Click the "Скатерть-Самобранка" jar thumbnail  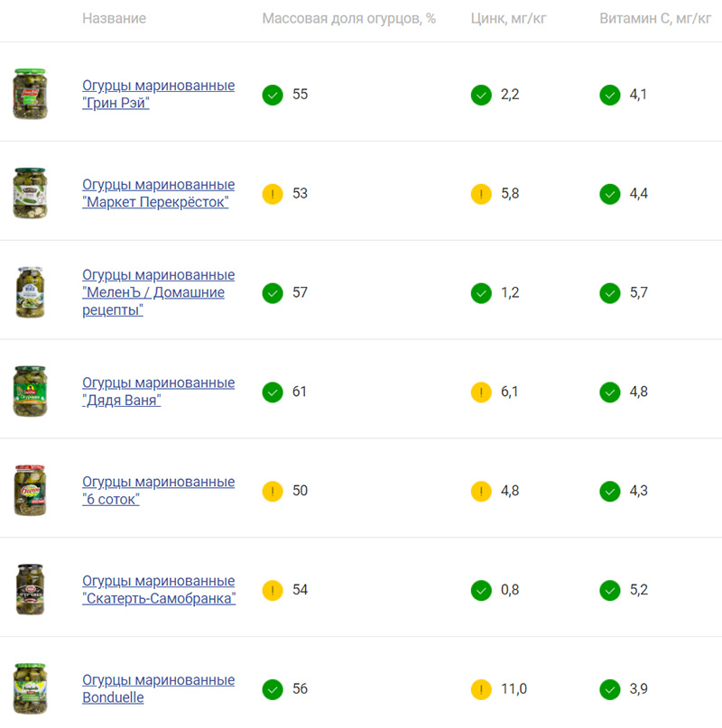[30, 590]
